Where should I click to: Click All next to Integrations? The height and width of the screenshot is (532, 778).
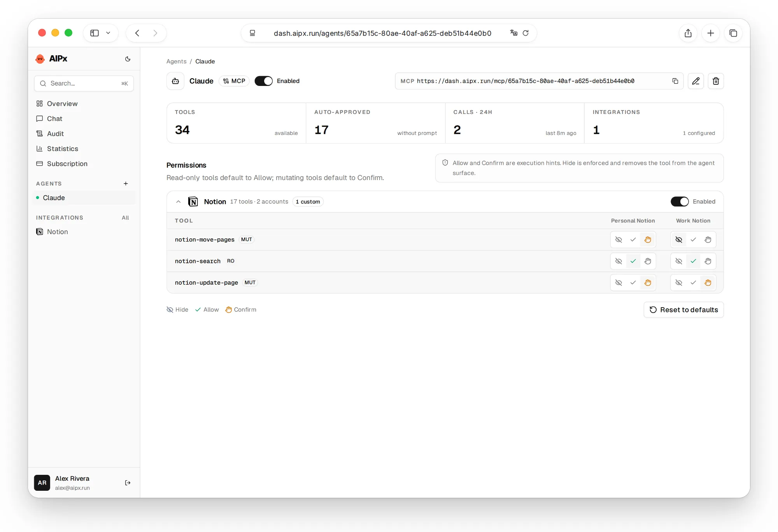point(125,218)
